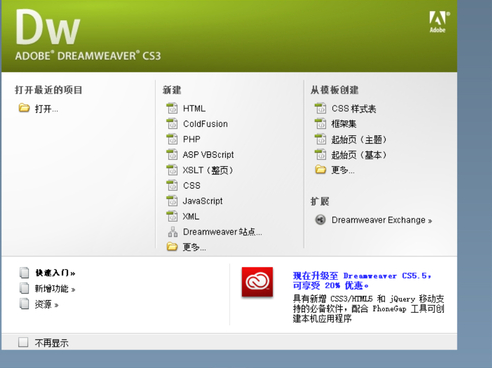Screen dimensions: 492x368
Task: Click the folder icon beside 更多... under 从模板创建
Action: tap(320, 170)
